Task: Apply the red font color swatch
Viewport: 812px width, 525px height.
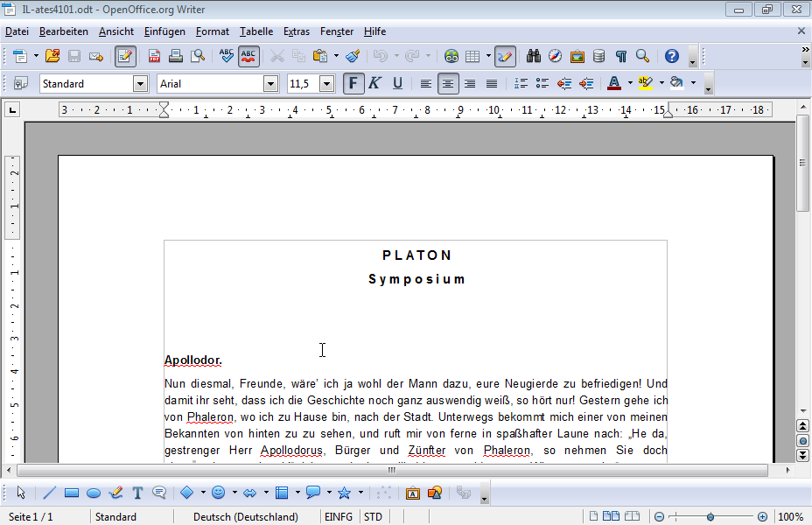Action: click(613, 83)
